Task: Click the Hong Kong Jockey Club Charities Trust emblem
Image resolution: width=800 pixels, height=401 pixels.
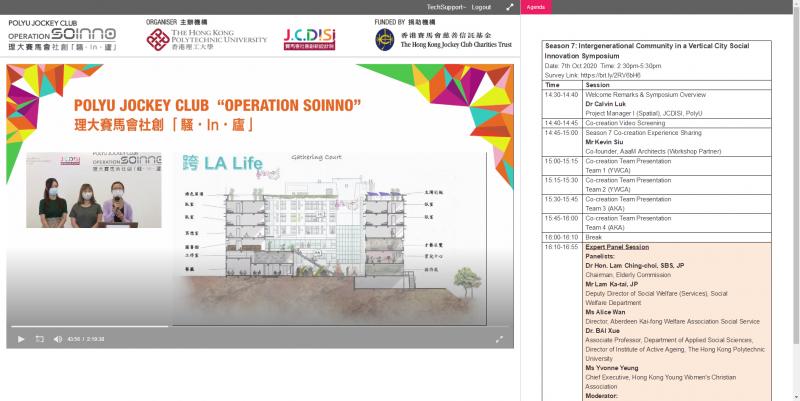Action: point(385,40)
